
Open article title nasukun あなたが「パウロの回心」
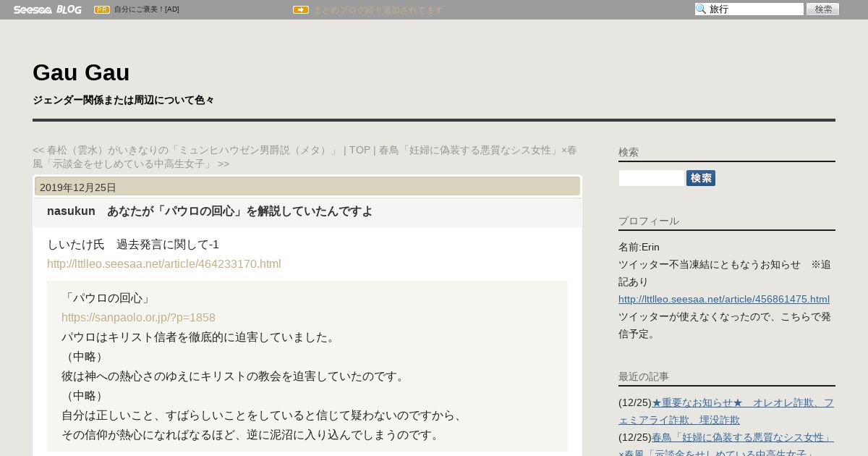[210, 211]
